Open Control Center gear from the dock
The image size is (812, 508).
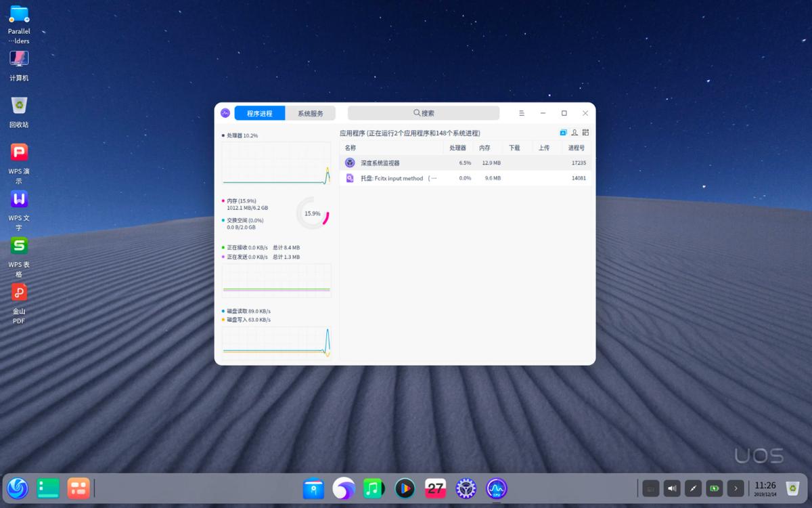[466, 488]
